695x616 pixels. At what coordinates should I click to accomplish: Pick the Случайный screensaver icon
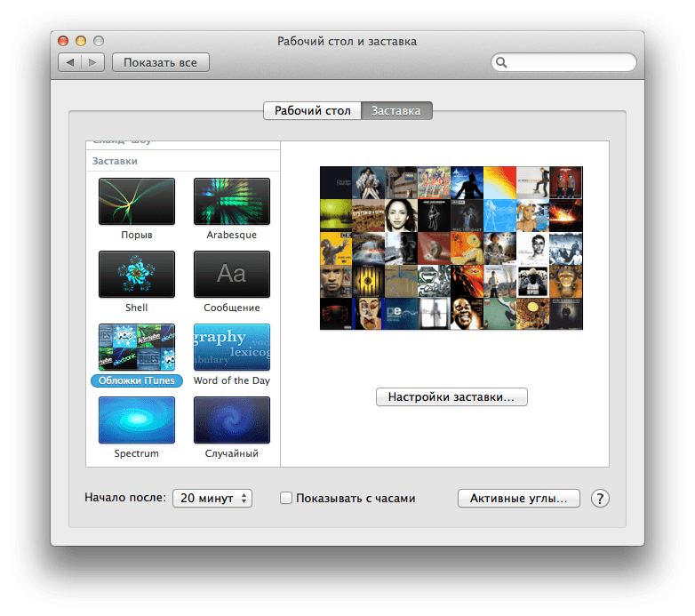(231, 420)
